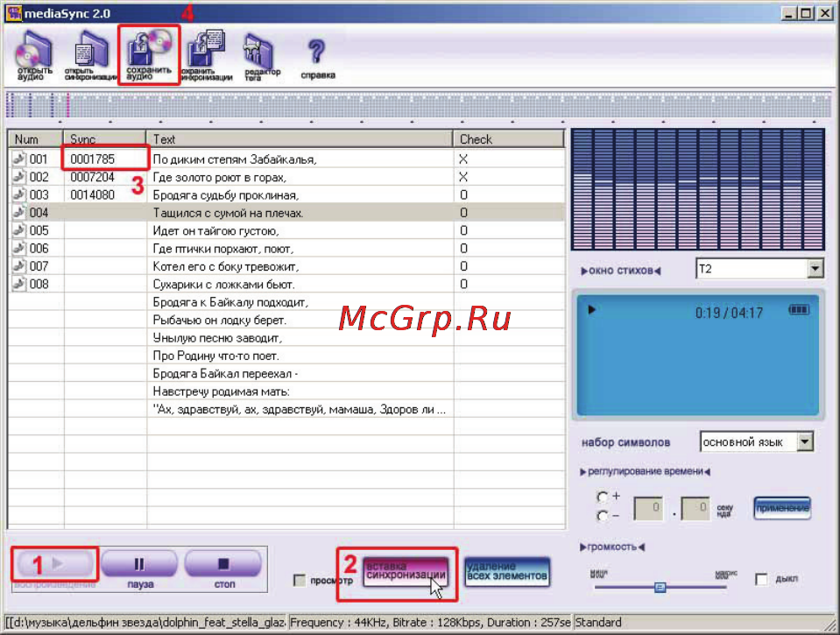The height and width of the screenshot is (635, 840).
Task: Click the audio position timeline strip
Action: (x=418, y=104)
